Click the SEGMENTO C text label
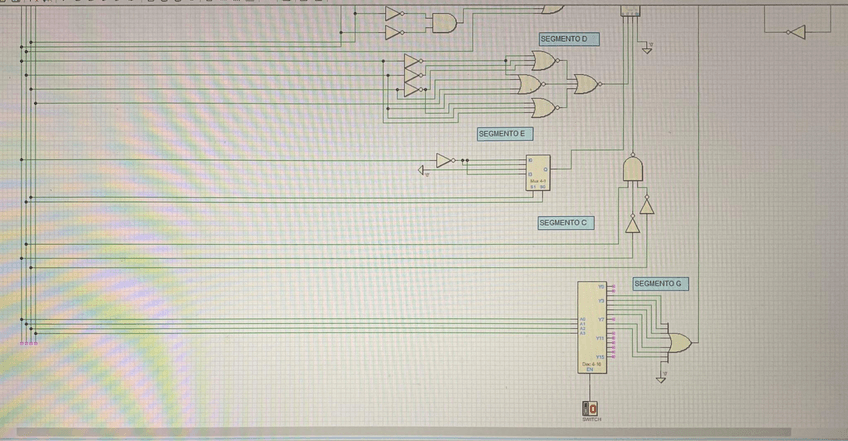The width and height of the screenshot is (848, 441). 566,223
